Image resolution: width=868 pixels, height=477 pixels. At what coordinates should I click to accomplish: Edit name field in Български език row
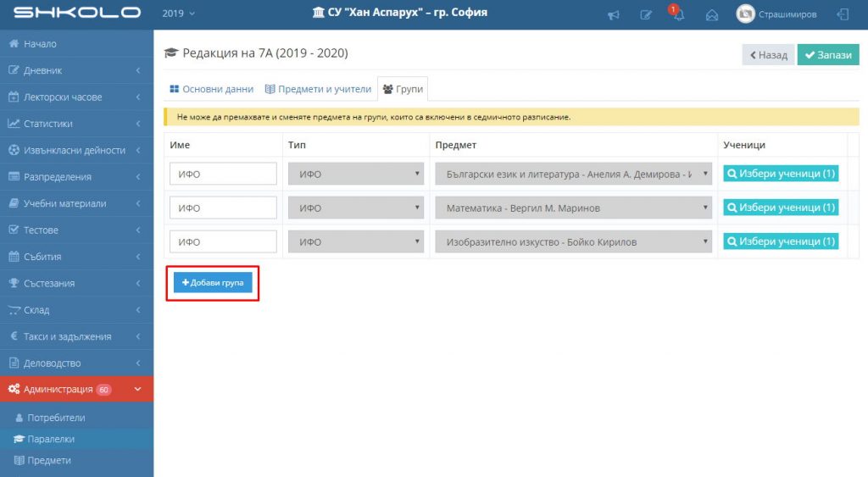(x=223, y=174)
